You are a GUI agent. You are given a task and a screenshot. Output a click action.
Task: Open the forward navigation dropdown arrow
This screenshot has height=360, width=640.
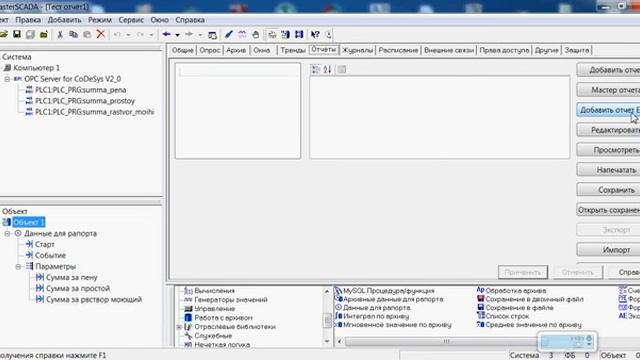(x=200, y=35)
